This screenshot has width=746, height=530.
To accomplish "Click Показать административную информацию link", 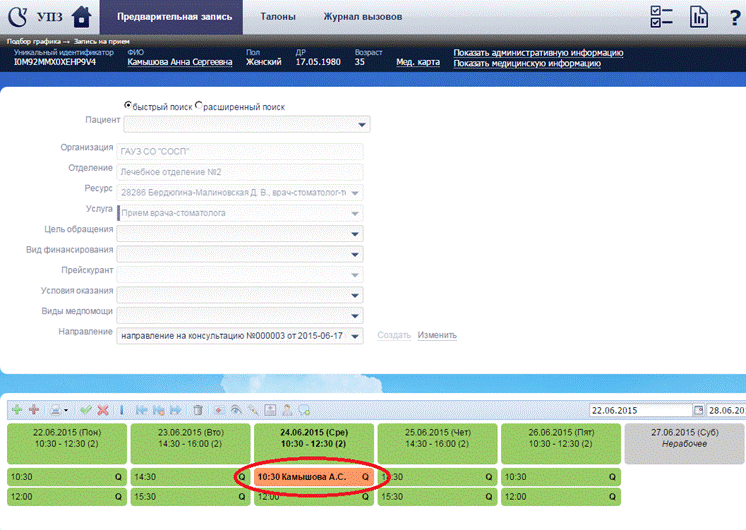I will coord(538,53).
